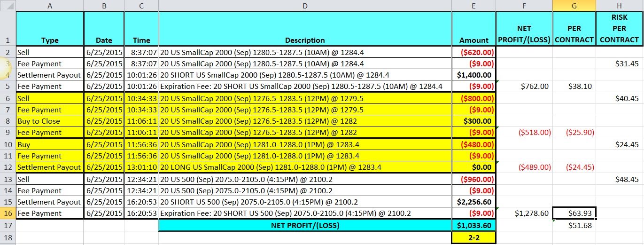The width and height of the screenshot is (644, 245).
Task: Select the 20 LONG US SmallCap description cell
Action: (x=305, y=167)
